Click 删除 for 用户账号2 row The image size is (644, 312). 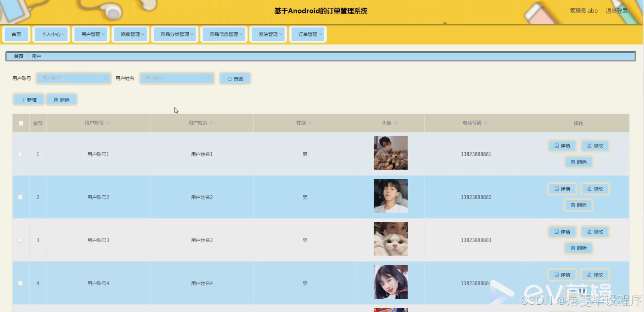click(579, 205)
